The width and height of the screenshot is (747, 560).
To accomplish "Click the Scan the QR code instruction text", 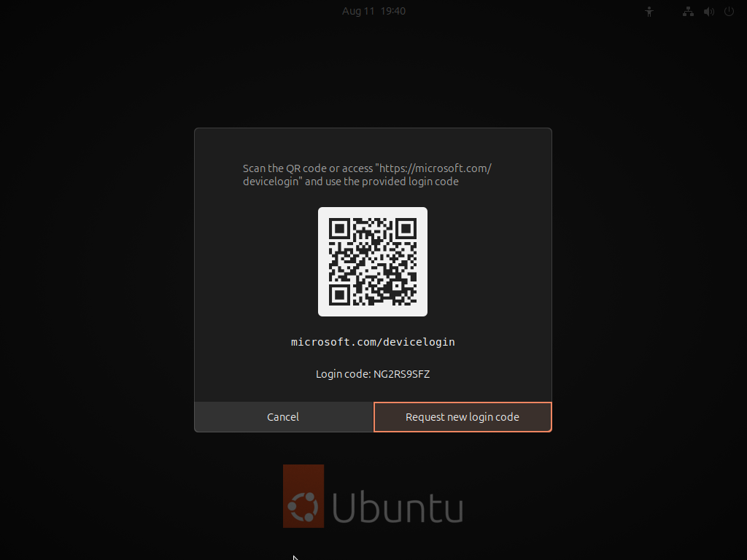I will pyautogui.click(x=367, y=175).
